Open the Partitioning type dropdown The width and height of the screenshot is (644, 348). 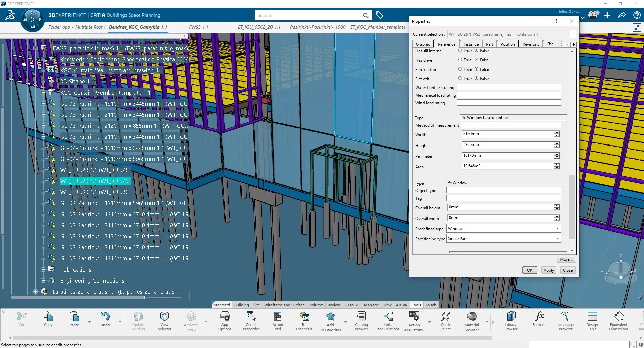click(x=557, y=239)
